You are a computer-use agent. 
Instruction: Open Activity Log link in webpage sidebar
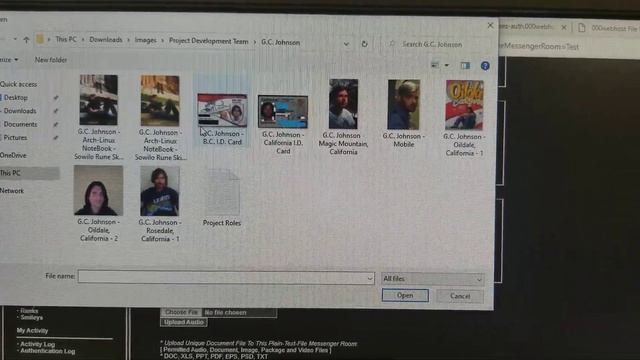(37, 344)
